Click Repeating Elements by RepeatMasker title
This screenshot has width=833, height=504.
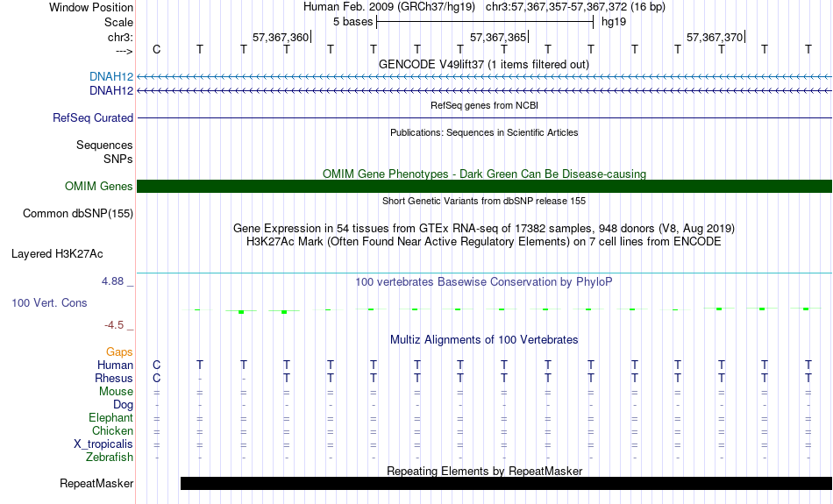[484, 471]
